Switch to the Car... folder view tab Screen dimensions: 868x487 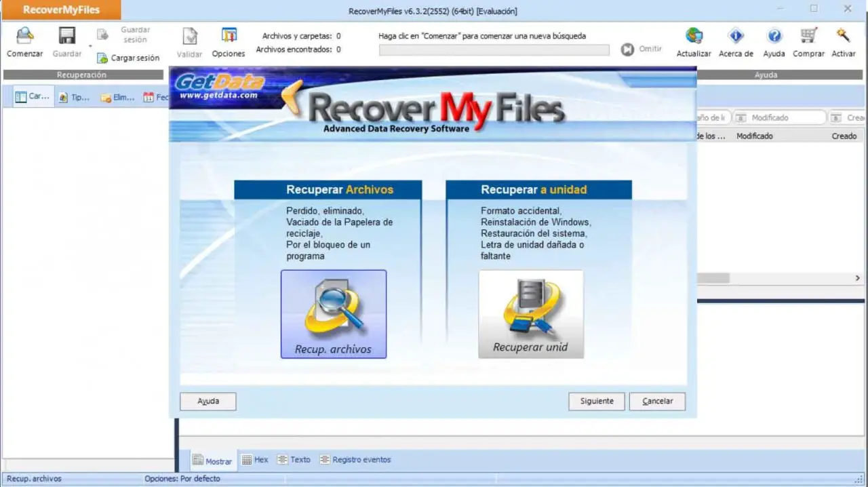(33, 97)
